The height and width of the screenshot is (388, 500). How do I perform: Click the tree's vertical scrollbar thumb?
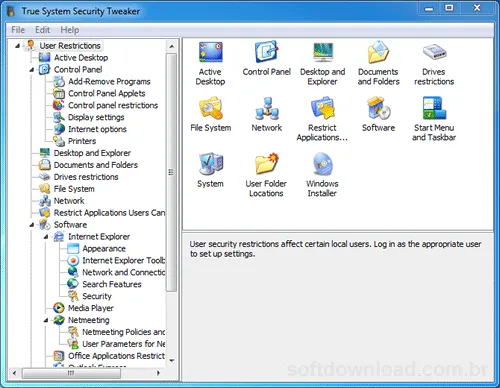coord(171,172)
